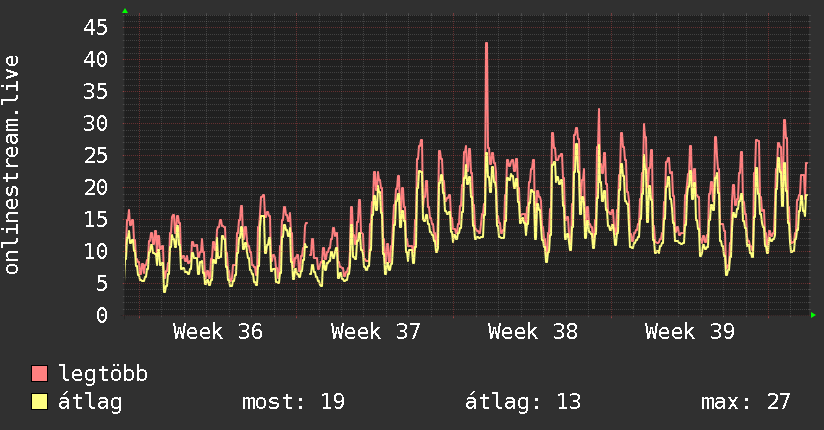Click the 0 y-axis tick label
This screenshot has width=824, height=430.
click(x=102, y=315)
